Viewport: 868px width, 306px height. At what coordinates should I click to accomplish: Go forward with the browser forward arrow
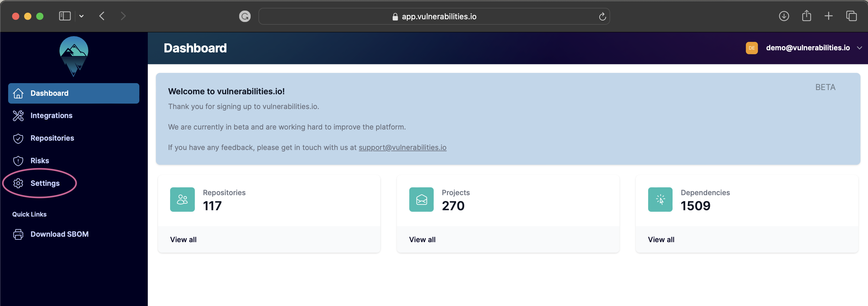pyautogui.click(x=123, y=16)
